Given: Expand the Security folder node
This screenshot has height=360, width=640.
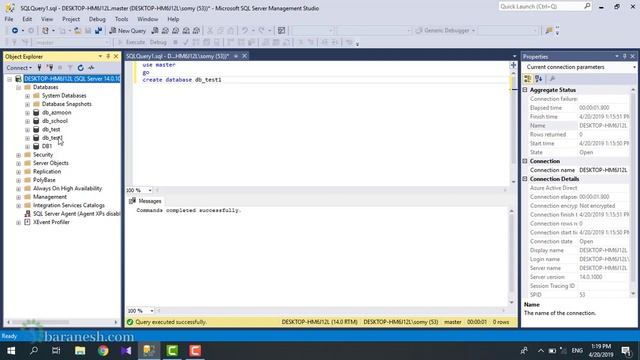Looking at the screenshot, I should point(18,155).
